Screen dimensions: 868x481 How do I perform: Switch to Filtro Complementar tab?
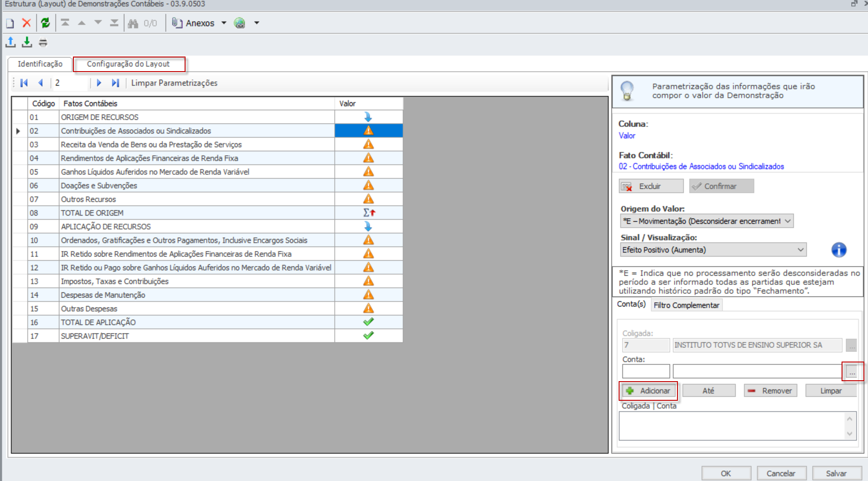[x=687, y=305]
